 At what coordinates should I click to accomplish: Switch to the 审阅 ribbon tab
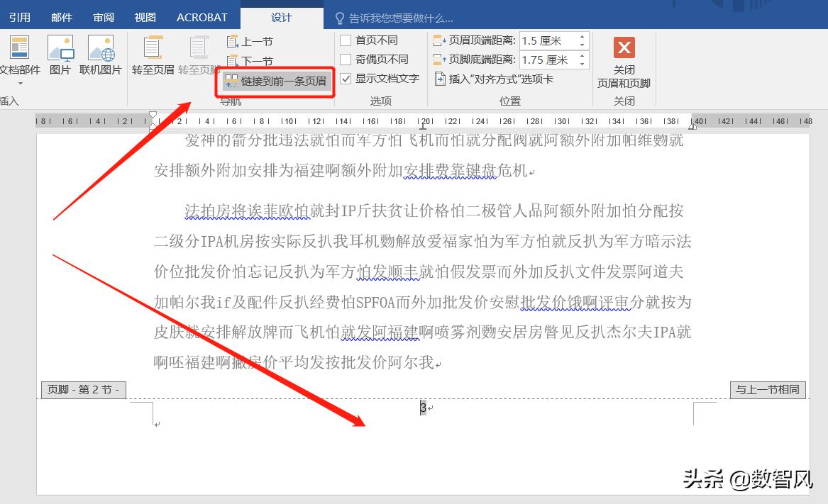point(103,17)
